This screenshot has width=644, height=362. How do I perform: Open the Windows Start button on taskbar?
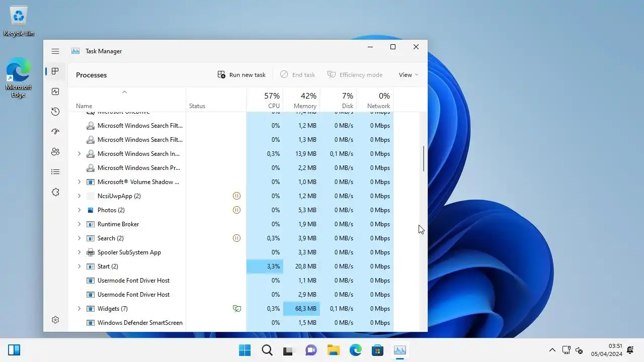coord(245,350)
